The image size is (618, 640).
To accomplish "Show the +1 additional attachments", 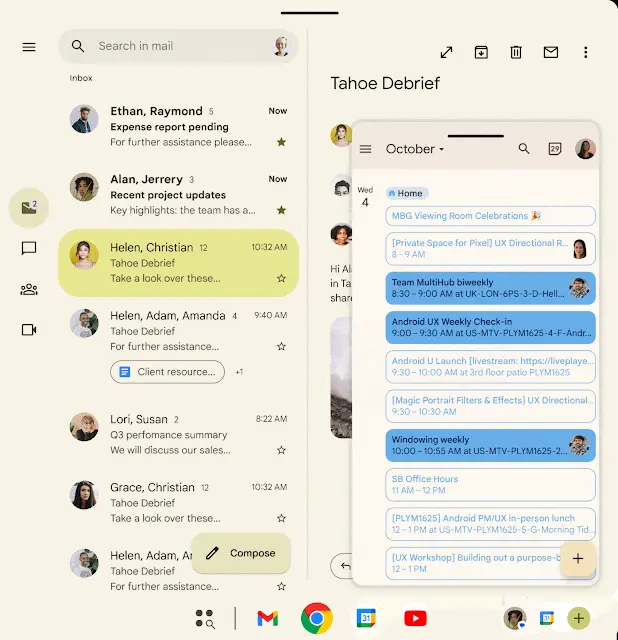I will (239, 372).
